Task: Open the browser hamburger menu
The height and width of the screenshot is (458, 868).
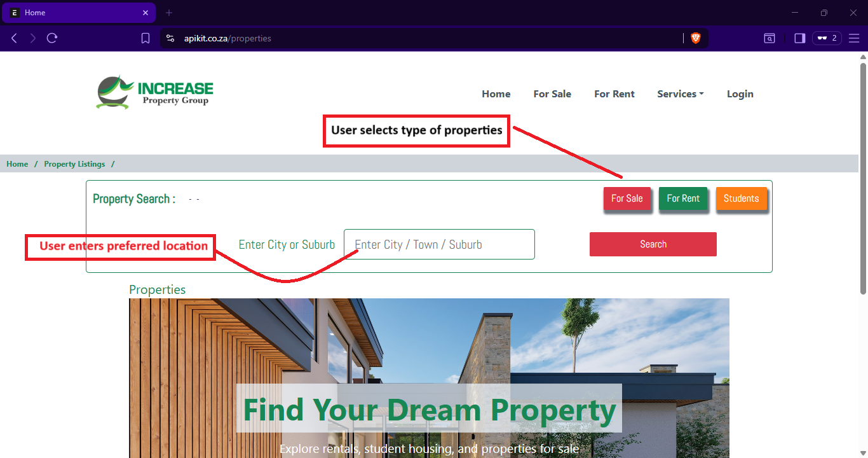Action: [854, 38]
